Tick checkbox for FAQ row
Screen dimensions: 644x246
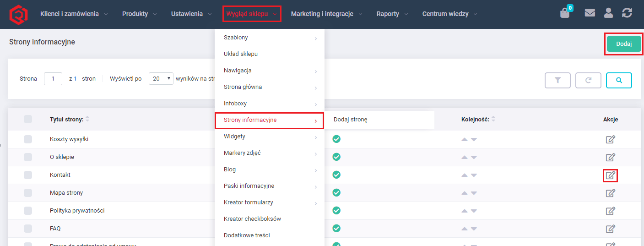tap(28, 229)
